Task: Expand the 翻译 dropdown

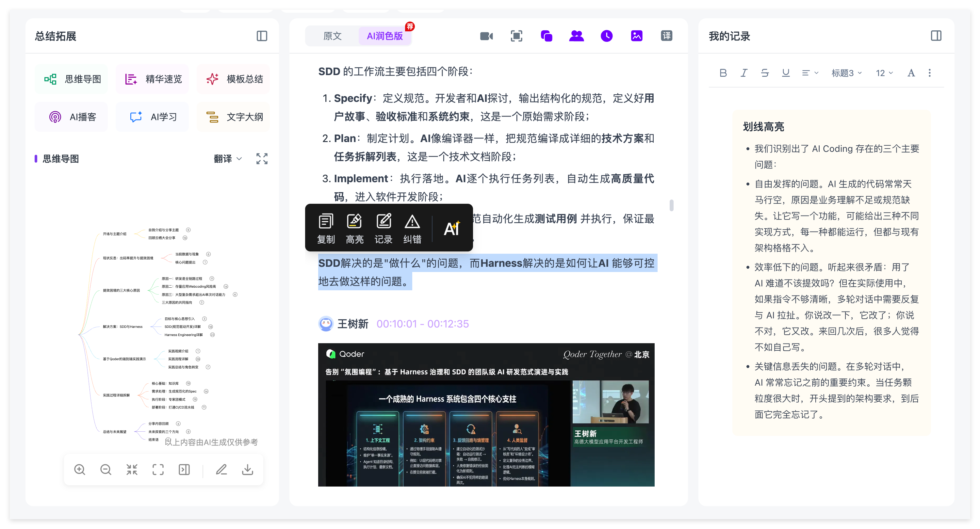Action: point(227,159)
